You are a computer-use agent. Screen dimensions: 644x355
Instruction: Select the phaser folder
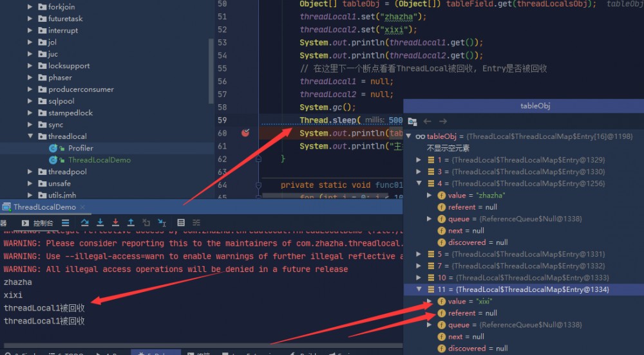pyautogui.click(x=60, y=77)
